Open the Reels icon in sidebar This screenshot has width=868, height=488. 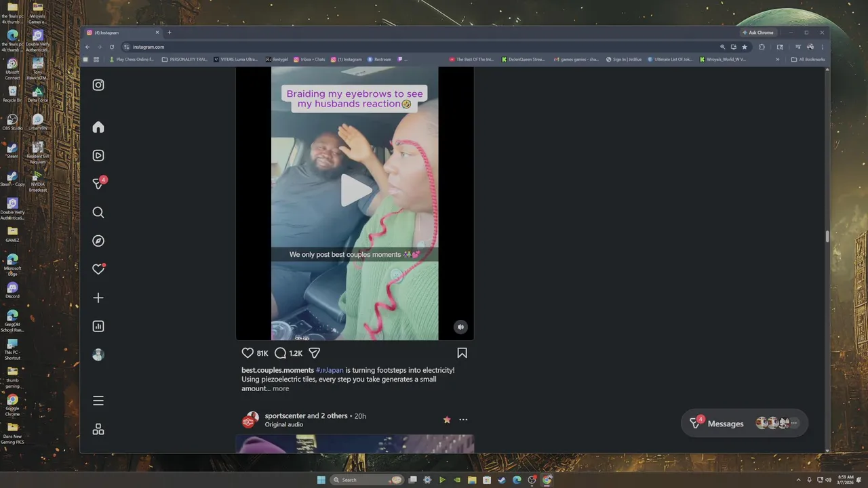(x=98, y=155)
